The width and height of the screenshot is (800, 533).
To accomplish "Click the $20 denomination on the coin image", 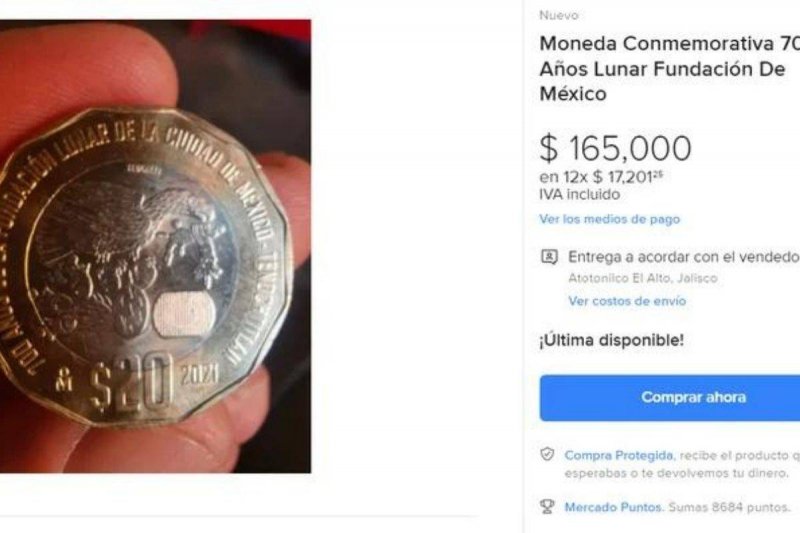I will coord(132,384).
